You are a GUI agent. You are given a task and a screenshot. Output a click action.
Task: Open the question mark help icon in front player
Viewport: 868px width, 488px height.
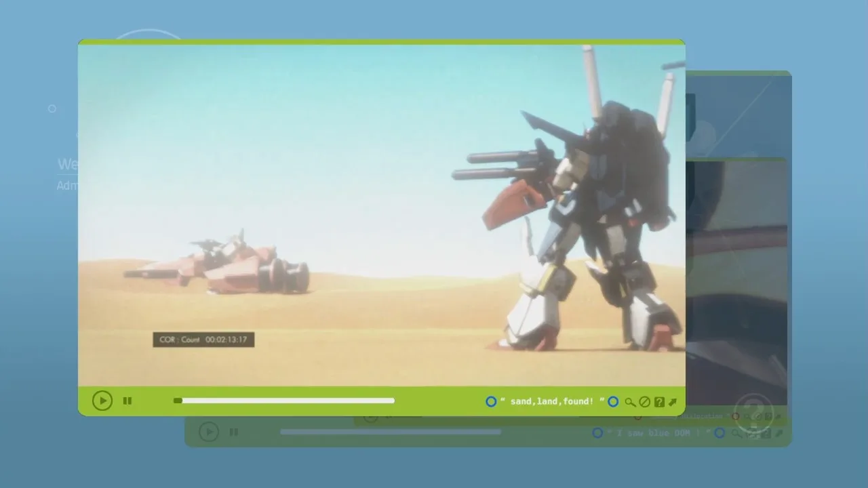pyautogui.click(x=659, y=402)
